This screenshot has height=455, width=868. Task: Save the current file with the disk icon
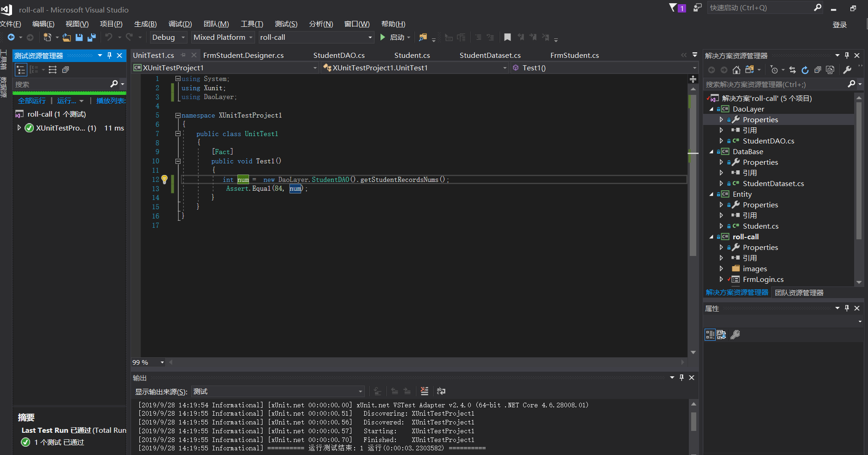coord(79,37)
